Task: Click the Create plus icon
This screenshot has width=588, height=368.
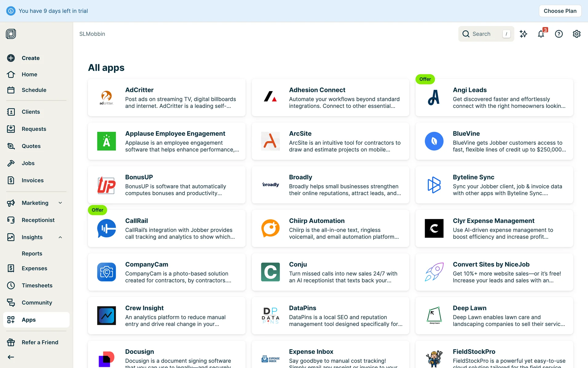Action: tap(11, 58)
